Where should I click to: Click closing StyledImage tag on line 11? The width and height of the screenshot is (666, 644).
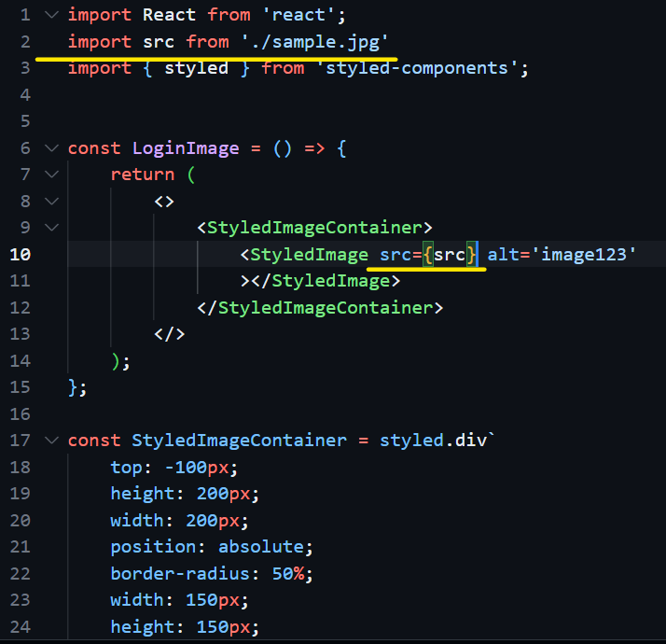click(x=326, y=281)
